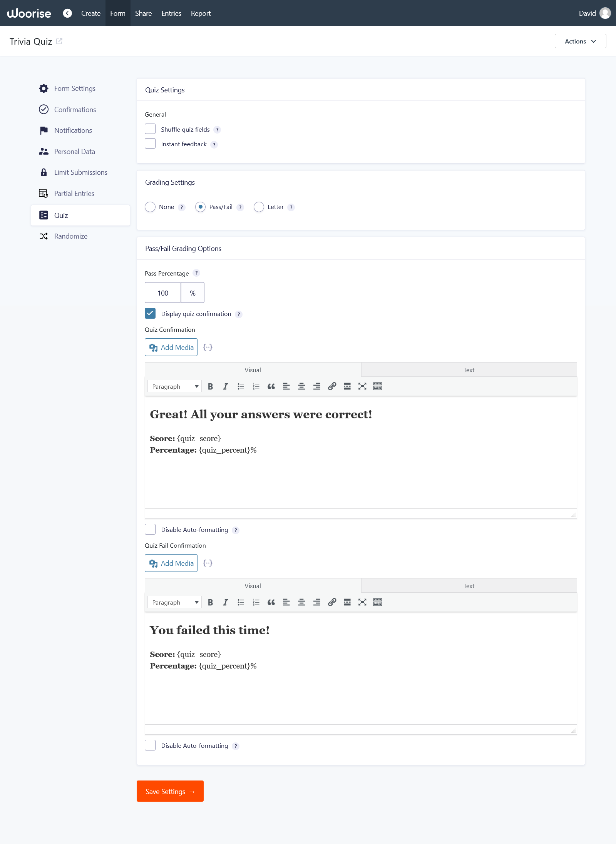Click Save Settings button
The image size is (616, 844).
(170, 791)
